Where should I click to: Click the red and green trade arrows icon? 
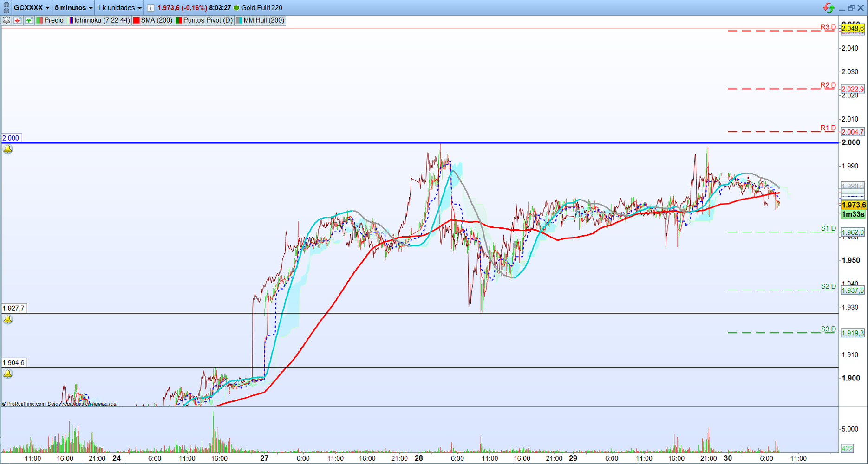tap(829, 8)
